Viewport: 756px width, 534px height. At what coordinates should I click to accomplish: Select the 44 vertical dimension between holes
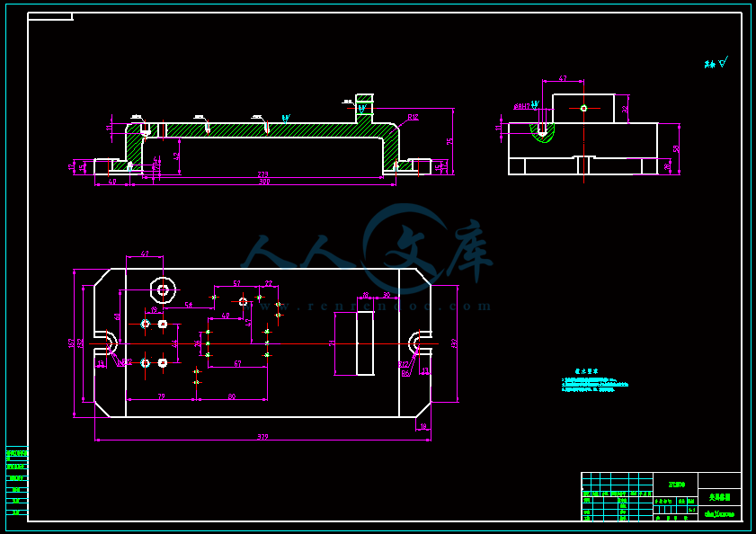pos(174,343)
